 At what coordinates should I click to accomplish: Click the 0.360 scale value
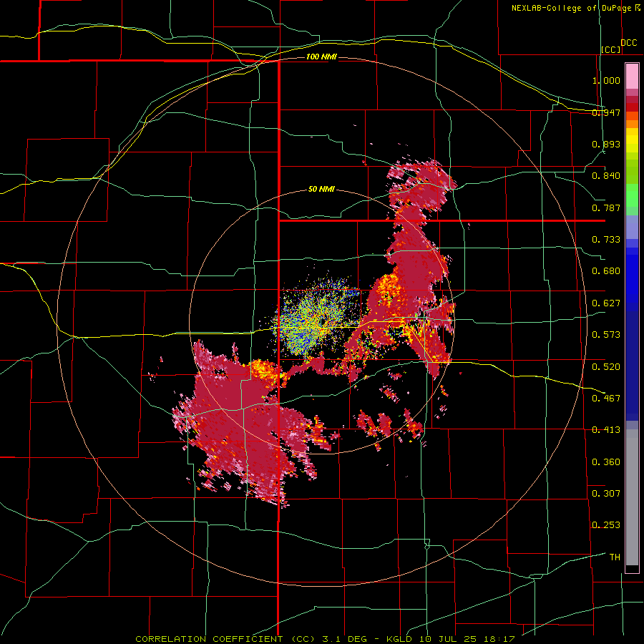tap(606, 462)
